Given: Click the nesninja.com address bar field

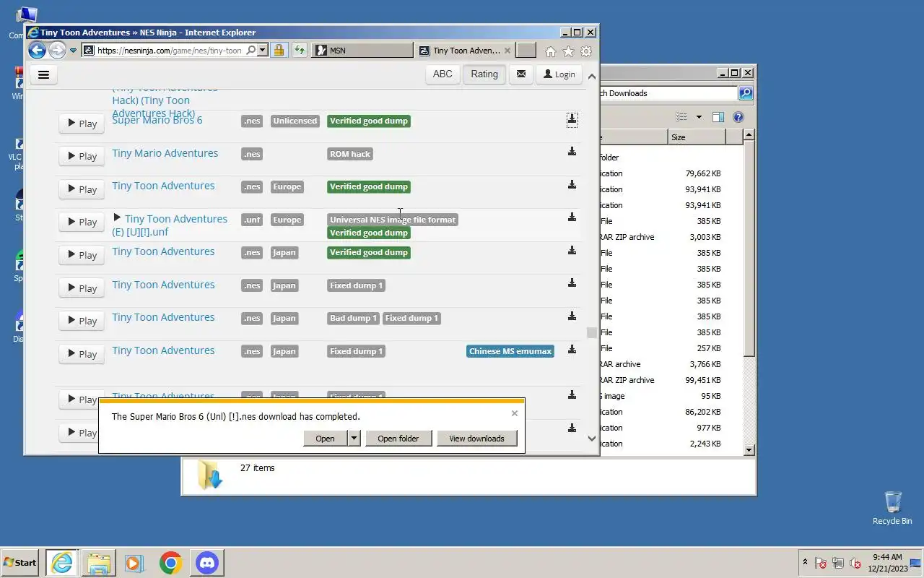Looking at the screenshot, I should pyautogui.click(x=169, y=51).
